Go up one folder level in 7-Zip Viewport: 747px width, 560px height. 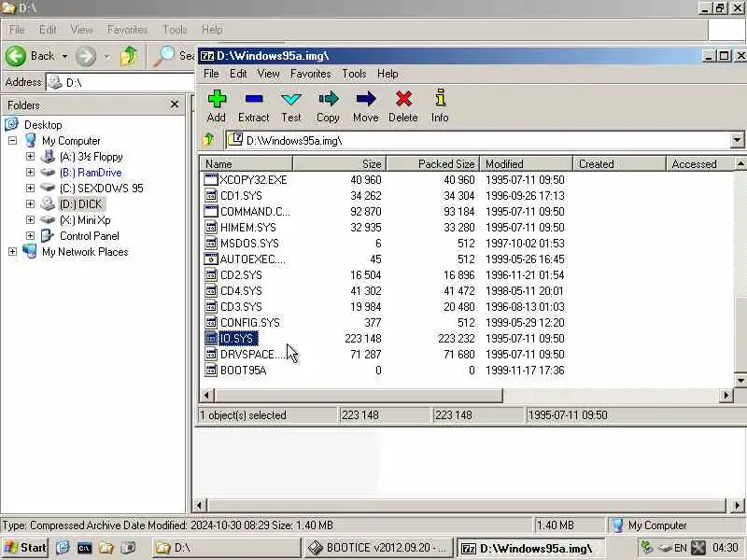click(x=208, y=140)
